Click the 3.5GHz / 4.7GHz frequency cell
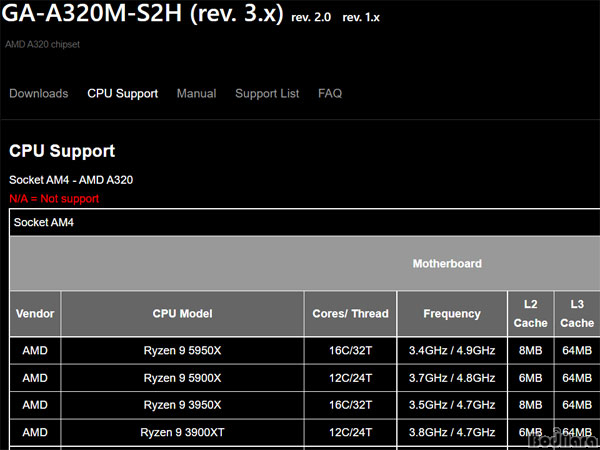Screen dimensions: 600x450 452,405
